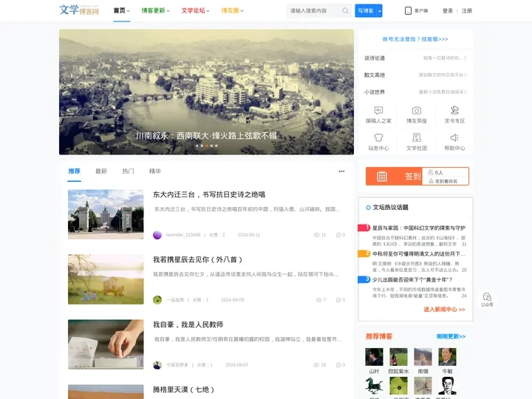Screen dimensions: 532x399
Task: Click the 川南叙永 banner image
Action: (206, 92)
